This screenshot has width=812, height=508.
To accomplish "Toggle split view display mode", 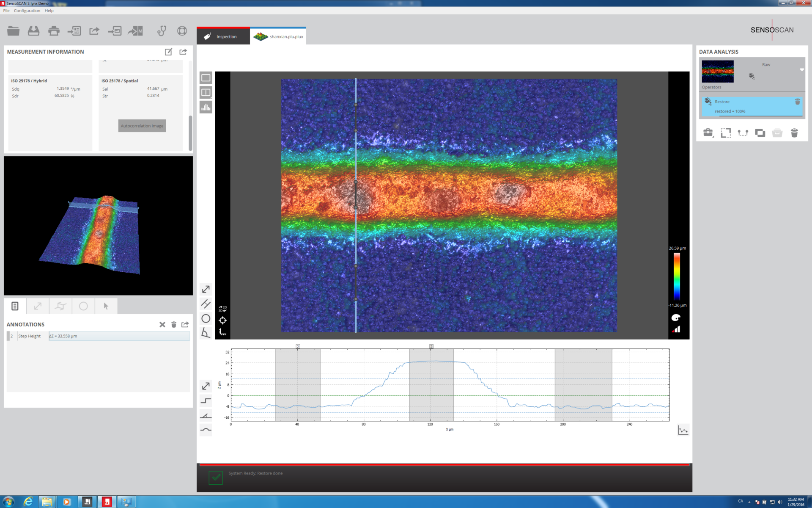I will 206,92.
